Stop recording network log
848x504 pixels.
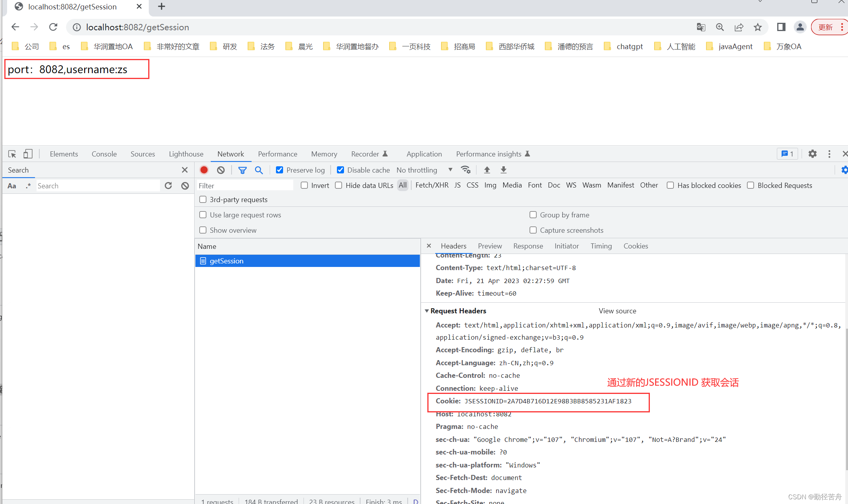(204, 170)
